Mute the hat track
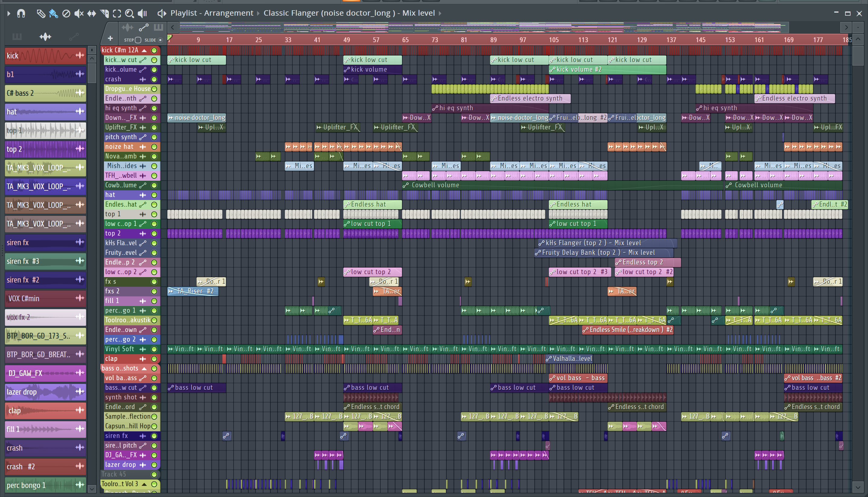 coord(154,195)
